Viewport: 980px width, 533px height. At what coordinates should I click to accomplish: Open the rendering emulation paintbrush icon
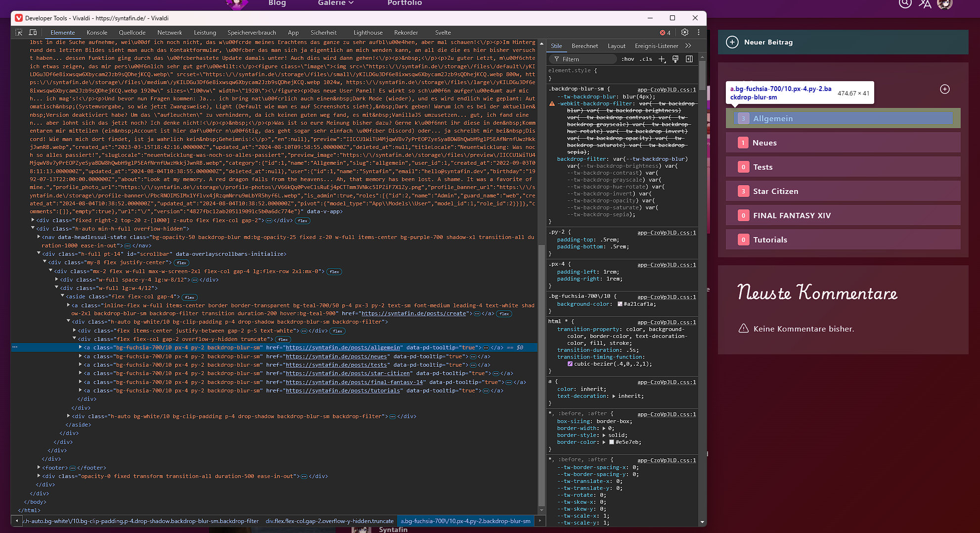pyautogui.click(x=675, y=59)
